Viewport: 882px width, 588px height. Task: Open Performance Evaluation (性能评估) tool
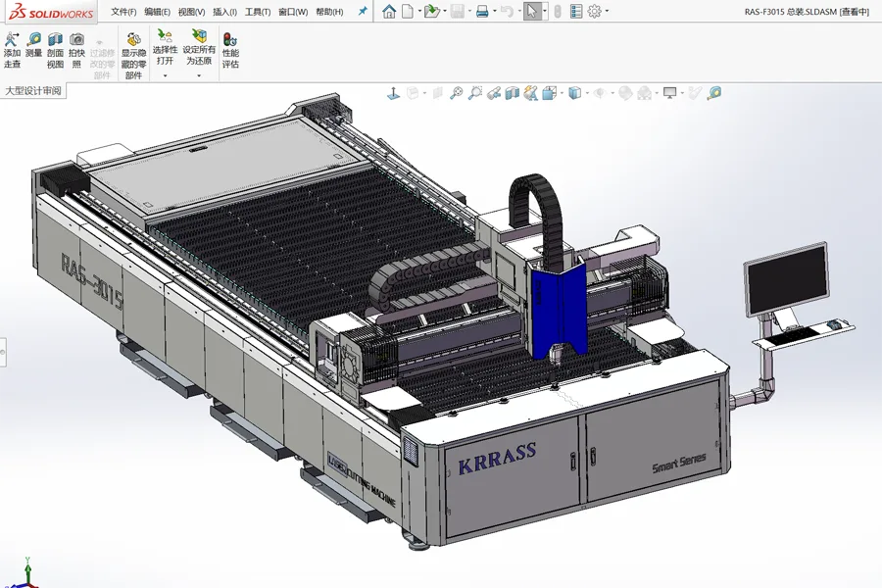click(x=230, y=51)
